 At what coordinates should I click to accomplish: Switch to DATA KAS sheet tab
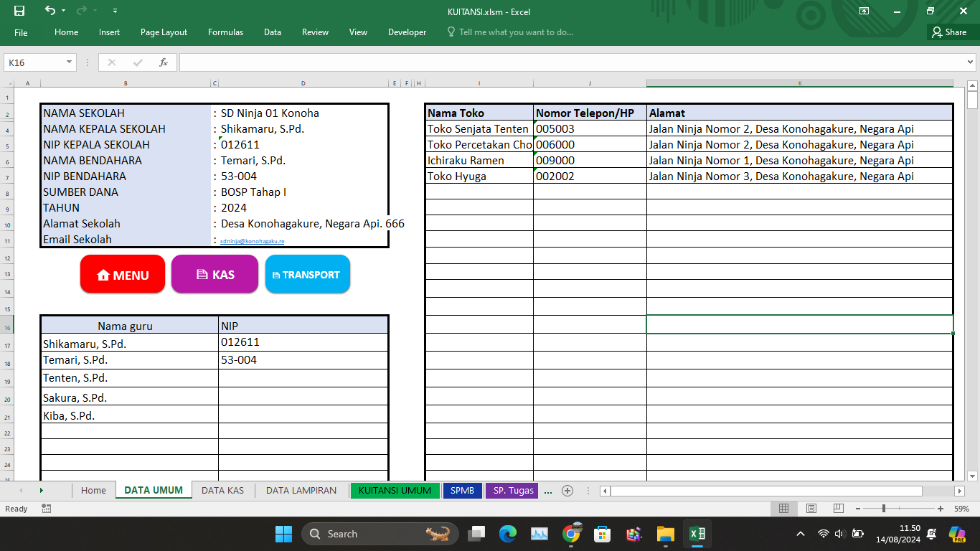point(222,491)
